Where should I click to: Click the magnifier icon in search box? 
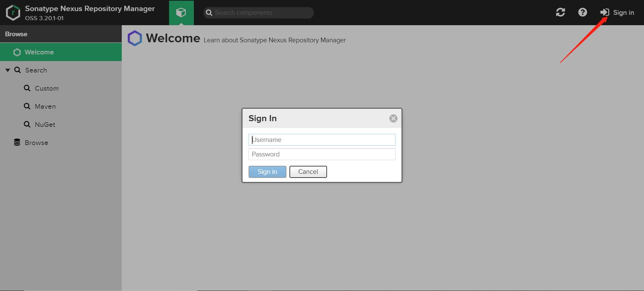[x=209, y=13]
